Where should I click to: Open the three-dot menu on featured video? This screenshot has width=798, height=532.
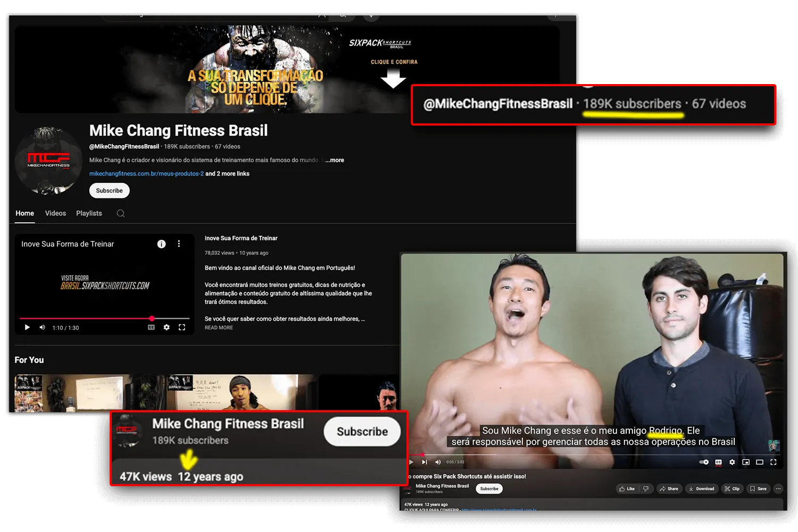pyautogui.click(x=179, y=244)
